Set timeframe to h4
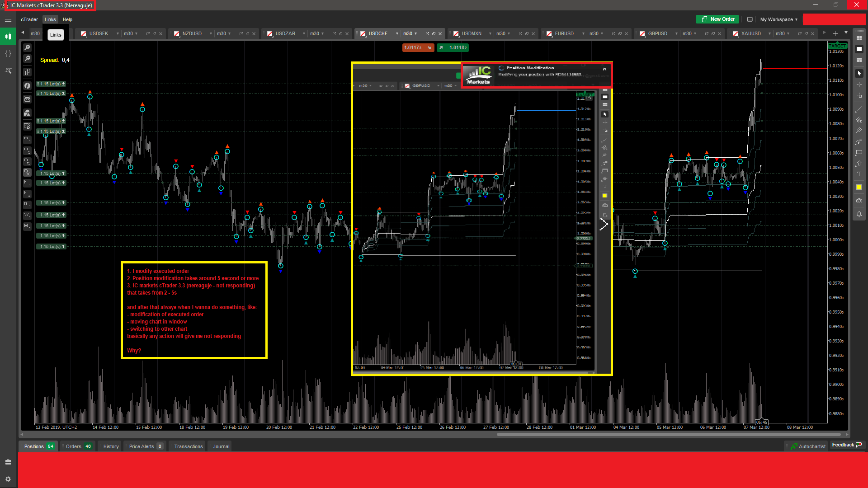 point(27,194)
